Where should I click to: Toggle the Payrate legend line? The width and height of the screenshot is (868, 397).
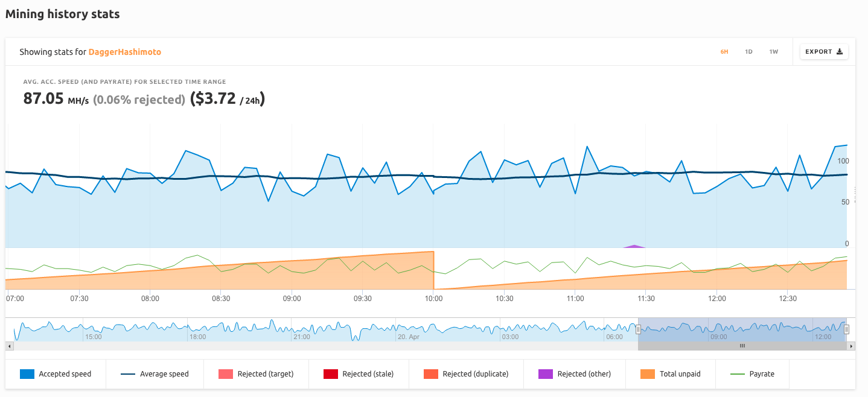752,374
